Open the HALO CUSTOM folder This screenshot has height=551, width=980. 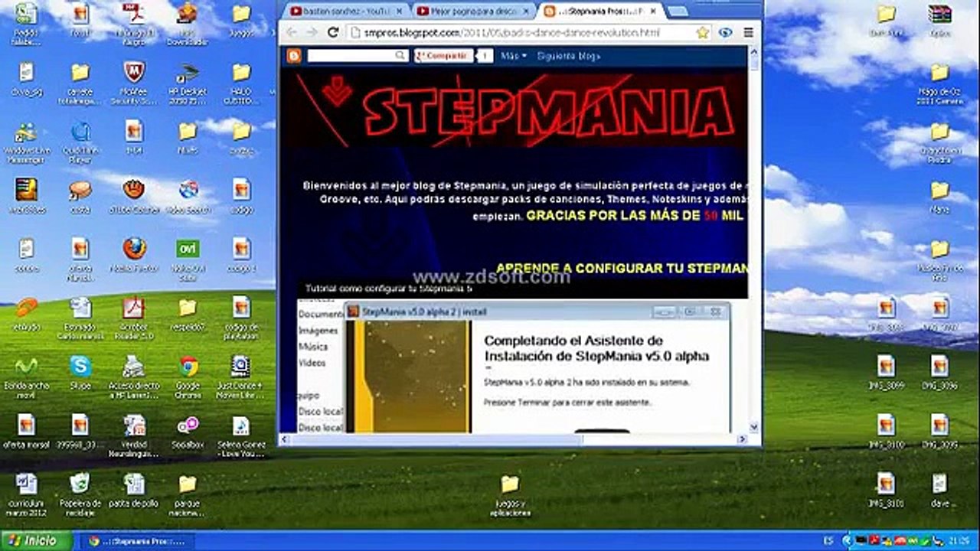coord(241,83)
